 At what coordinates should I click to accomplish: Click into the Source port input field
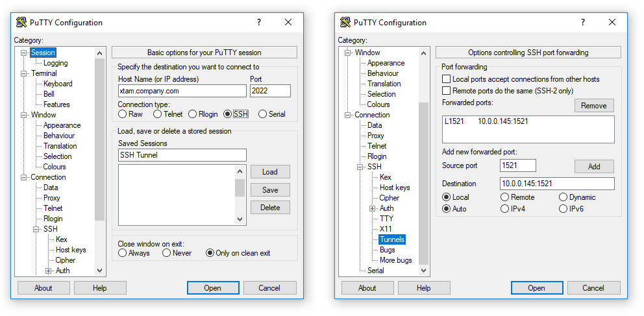517,165
